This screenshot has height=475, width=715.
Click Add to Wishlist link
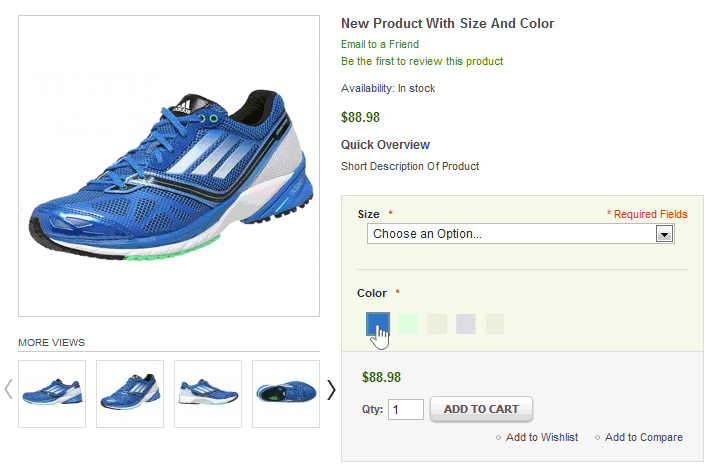coord(542,437)
